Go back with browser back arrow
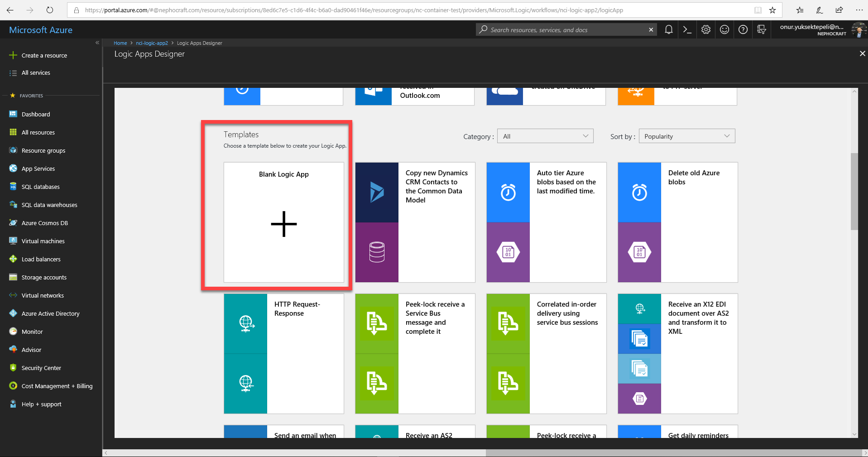868x457 pixels. pos(10,10)
